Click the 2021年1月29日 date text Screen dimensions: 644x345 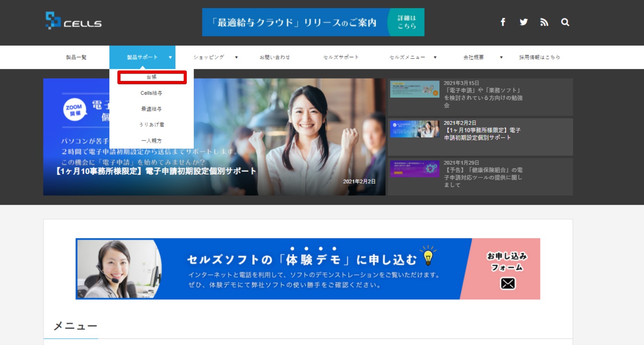point(461,163)
